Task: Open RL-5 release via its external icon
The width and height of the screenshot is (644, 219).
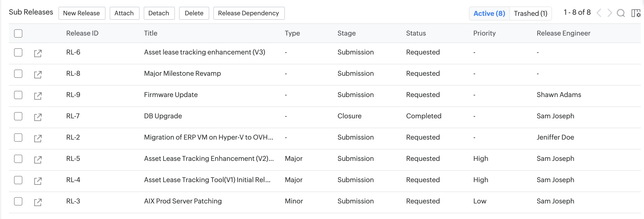Action: click(x=38, y=159)
